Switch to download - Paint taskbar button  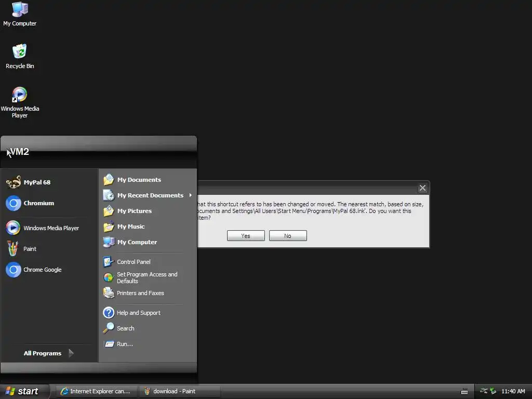click(179, 391)
